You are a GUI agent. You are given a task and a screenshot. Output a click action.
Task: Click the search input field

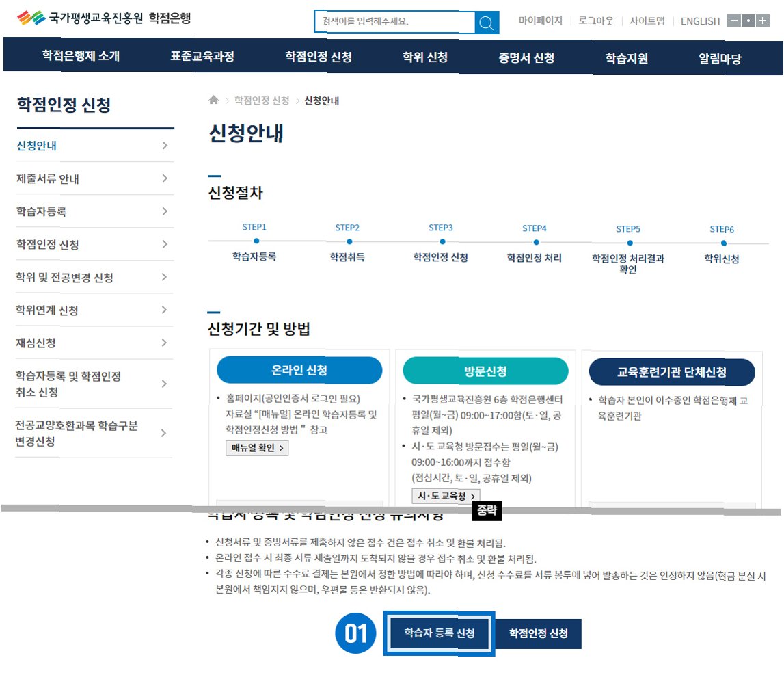pyautogui.click(x=394, y=21)
